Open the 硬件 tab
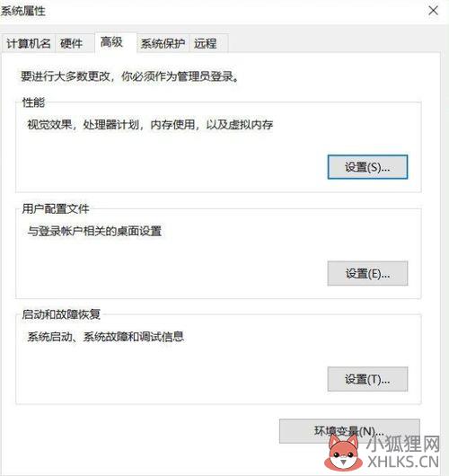 point(71,44)
